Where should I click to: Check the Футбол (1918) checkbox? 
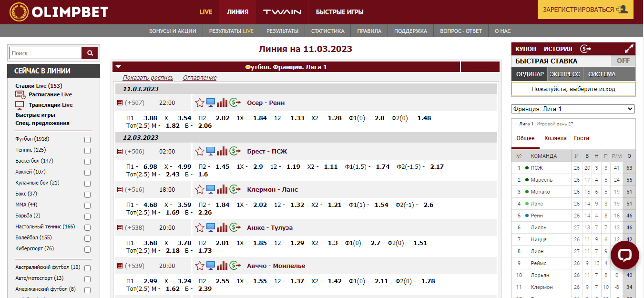[87, 140]
